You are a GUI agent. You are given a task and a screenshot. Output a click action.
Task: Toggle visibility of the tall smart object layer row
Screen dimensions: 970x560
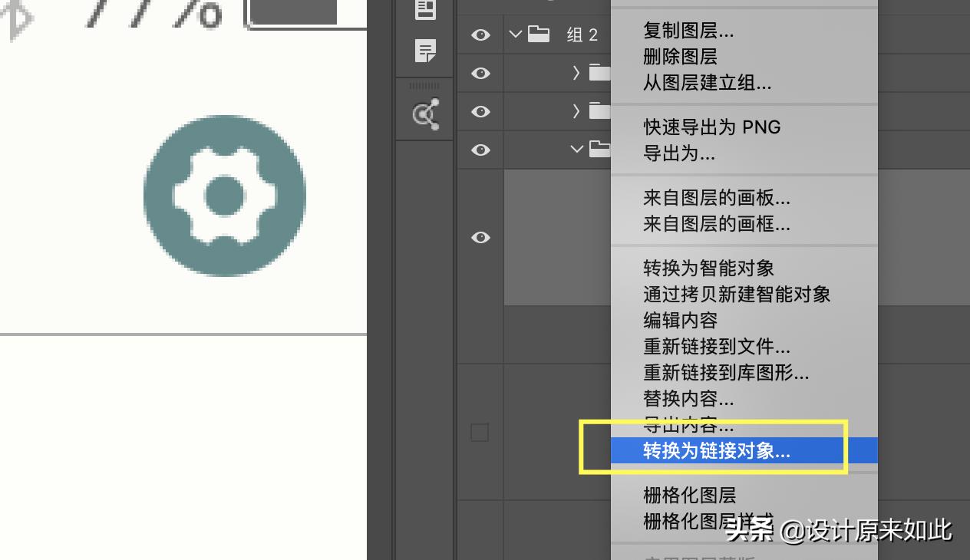[x=480, y=238]
